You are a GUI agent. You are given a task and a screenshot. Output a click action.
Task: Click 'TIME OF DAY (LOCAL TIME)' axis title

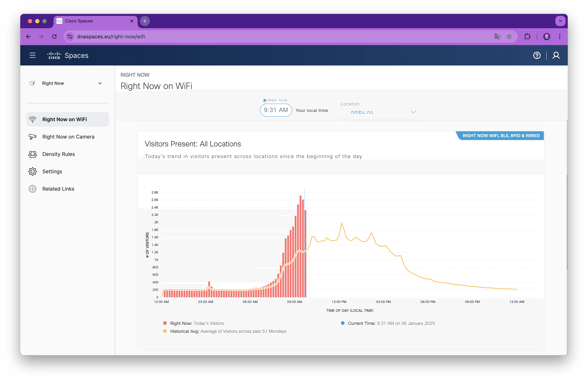click(350, 310)
